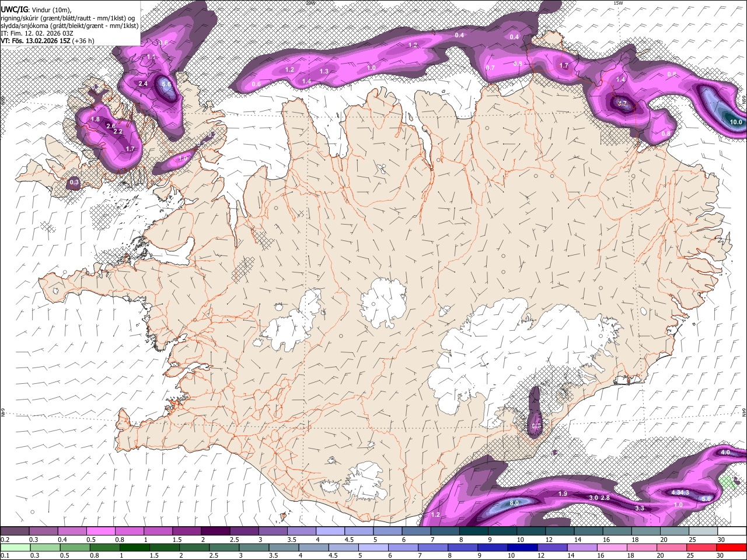Image resolution: width=747 pixels, height=560 pixels.
Task: Click the '1.3' value on the map
Action: [x=324, y=71]
